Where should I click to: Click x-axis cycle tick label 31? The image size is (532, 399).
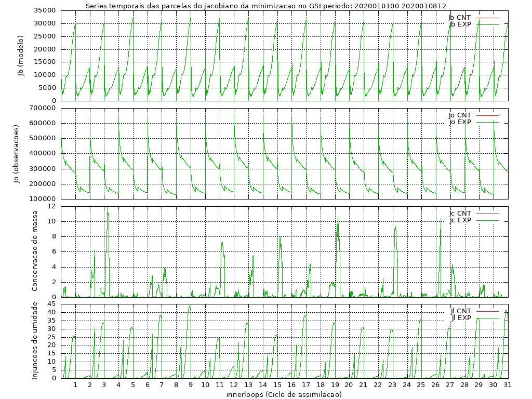click(x=508, y=385)
